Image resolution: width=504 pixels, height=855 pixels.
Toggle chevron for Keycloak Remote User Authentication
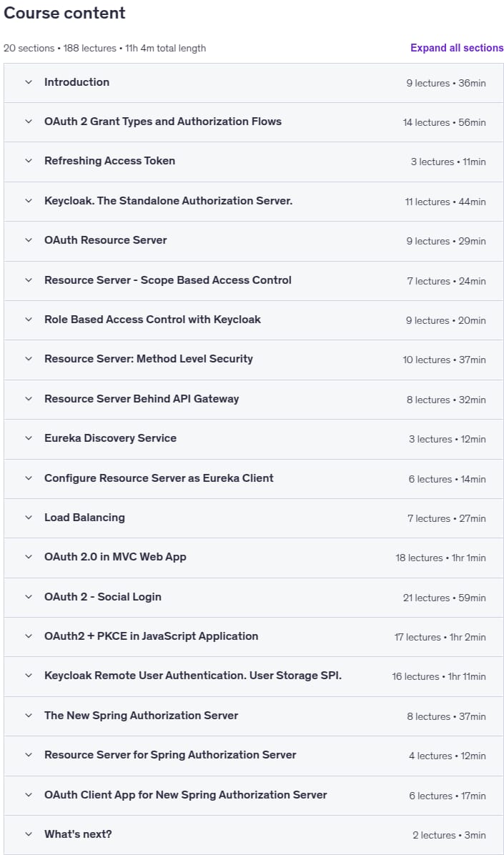click(x=29, y=676)
